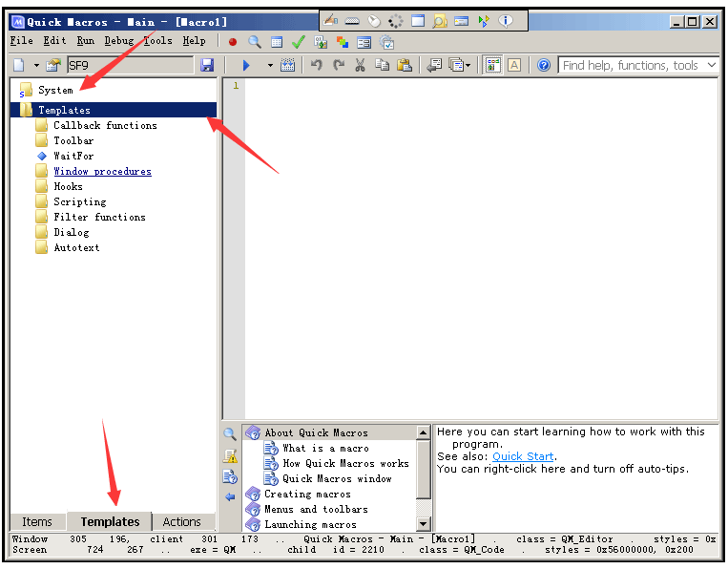Click the red Record macro button

click(232, 41)
